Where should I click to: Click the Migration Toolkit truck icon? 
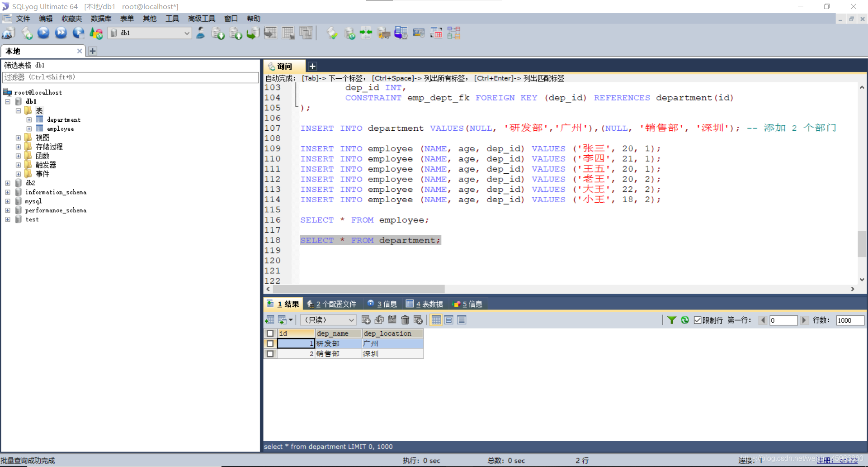point(384,33)
